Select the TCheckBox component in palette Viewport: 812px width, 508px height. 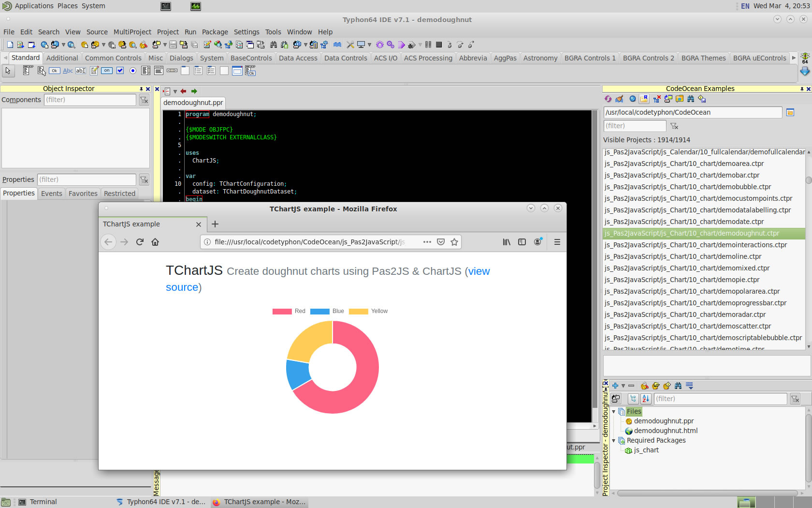[x=120, y=71]
